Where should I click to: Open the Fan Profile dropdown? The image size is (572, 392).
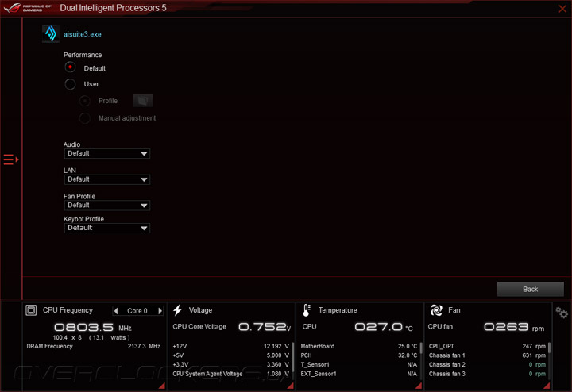click(x=107, y=205)
